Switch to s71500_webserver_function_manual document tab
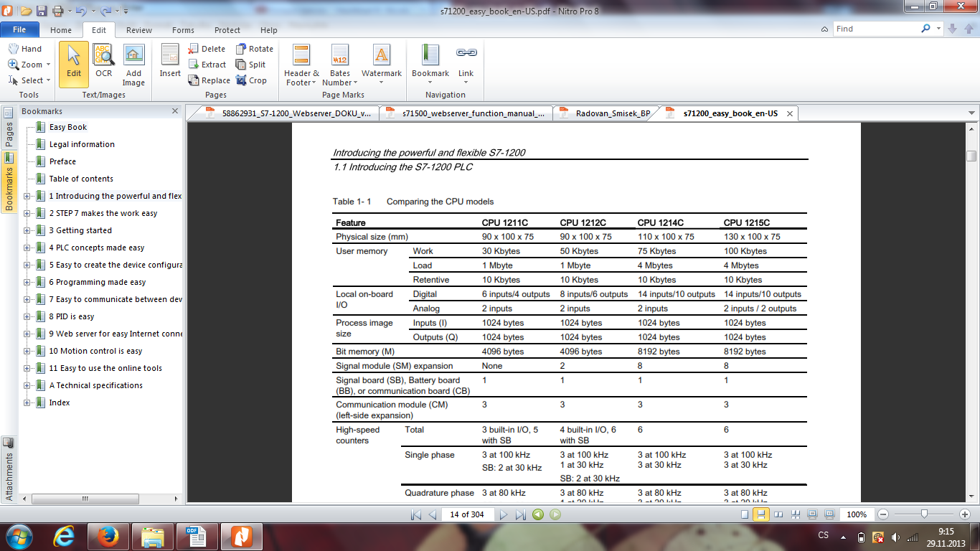Image resolution: width=980 pixels, height=551 pixels. pyautogui.click(x=466, y=113)
